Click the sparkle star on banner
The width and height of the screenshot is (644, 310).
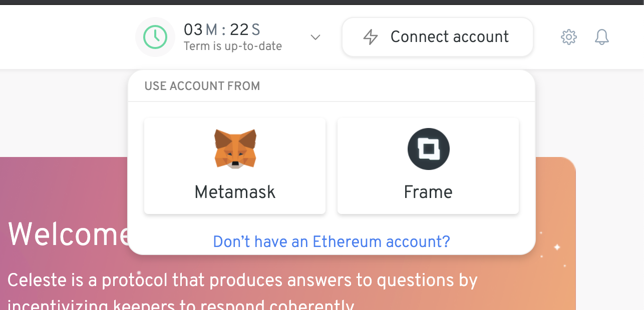tap(556, 247)
